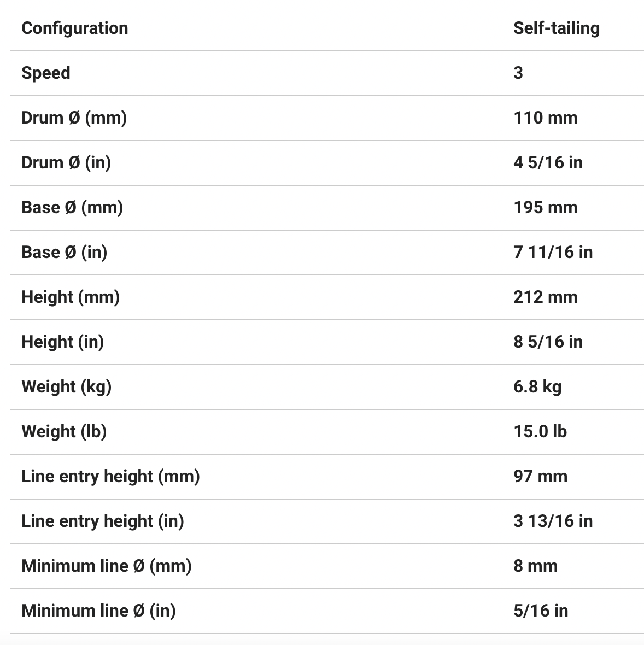Select the 195 mm base value
The image size is (644, 645).
pos(545,208)
